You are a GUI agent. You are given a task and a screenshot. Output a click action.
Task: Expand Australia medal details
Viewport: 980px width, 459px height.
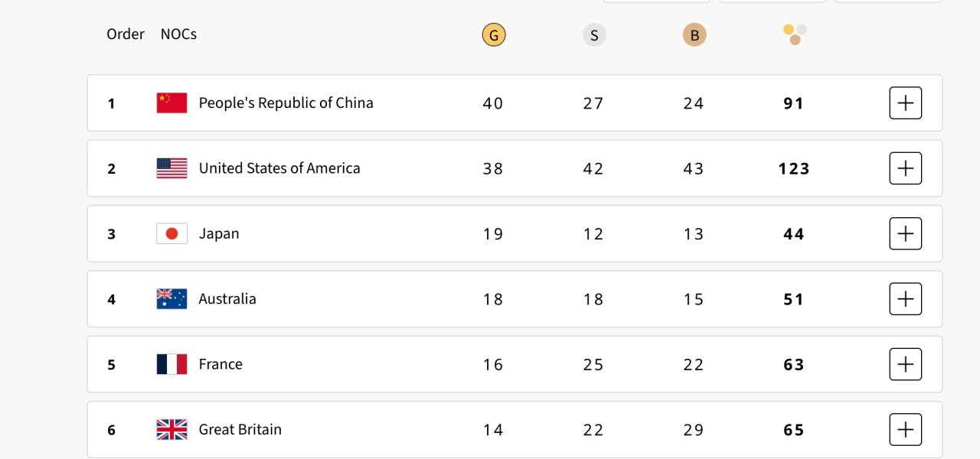(905, 299)
